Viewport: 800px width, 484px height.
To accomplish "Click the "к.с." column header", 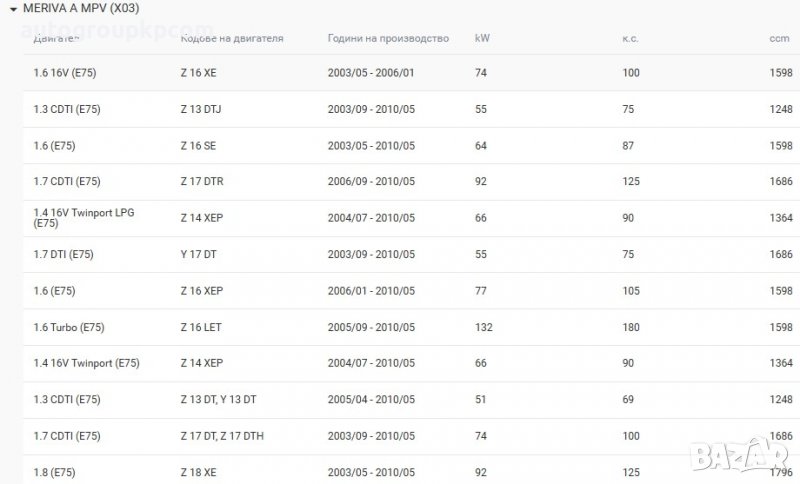I will 630,38.
